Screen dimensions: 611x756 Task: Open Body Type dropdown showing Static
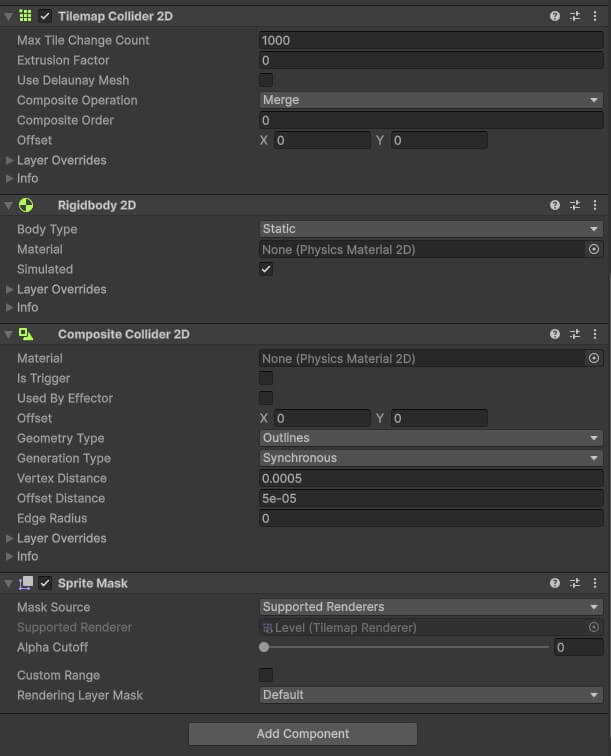431,229
